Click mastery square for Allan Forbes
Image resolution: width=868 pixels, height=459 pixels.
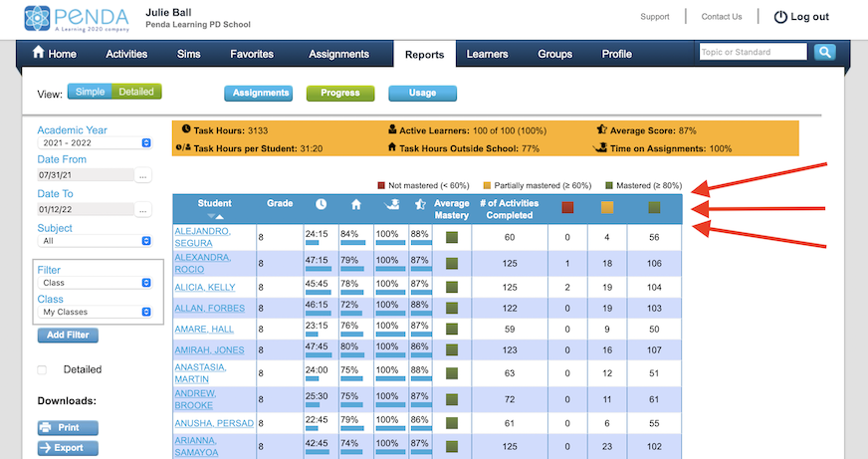click(x=452, y=308)
